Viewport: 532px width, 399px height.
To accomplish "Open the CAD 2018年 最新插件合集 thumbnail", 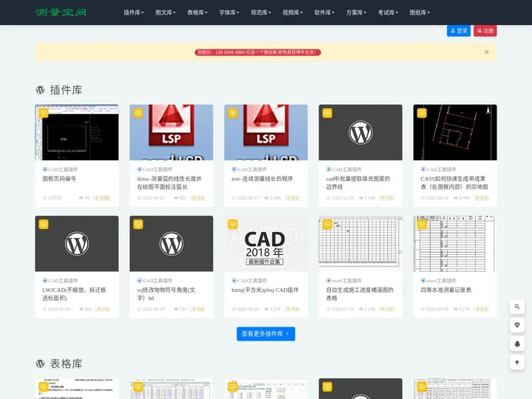I will tap(266, 244).
